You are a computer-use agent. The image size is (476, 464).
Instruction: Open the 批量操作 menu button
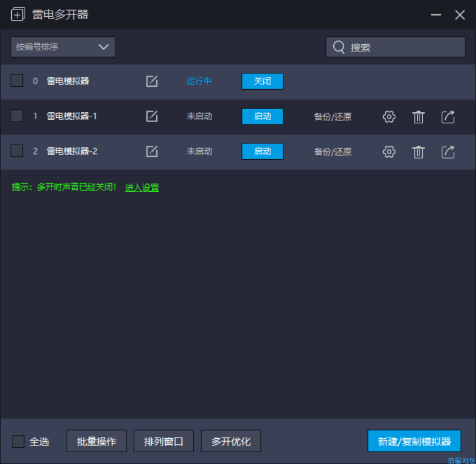point(96,441)
